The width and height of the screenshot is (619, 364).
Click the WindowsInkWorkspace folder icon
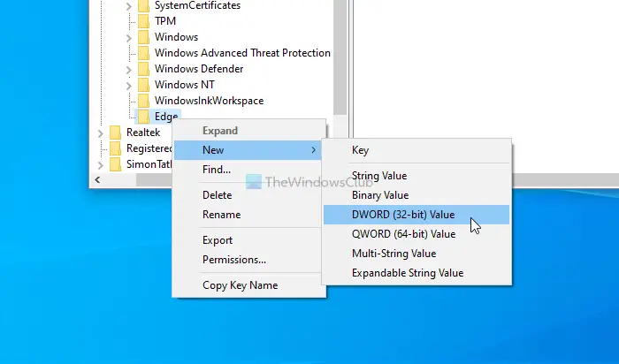click(x=143, y=101)
